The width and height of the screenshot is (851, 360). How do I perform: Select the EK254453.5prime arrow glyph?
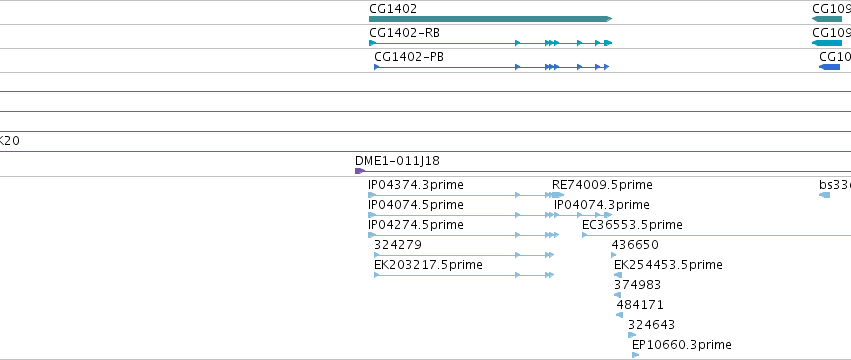618,275
